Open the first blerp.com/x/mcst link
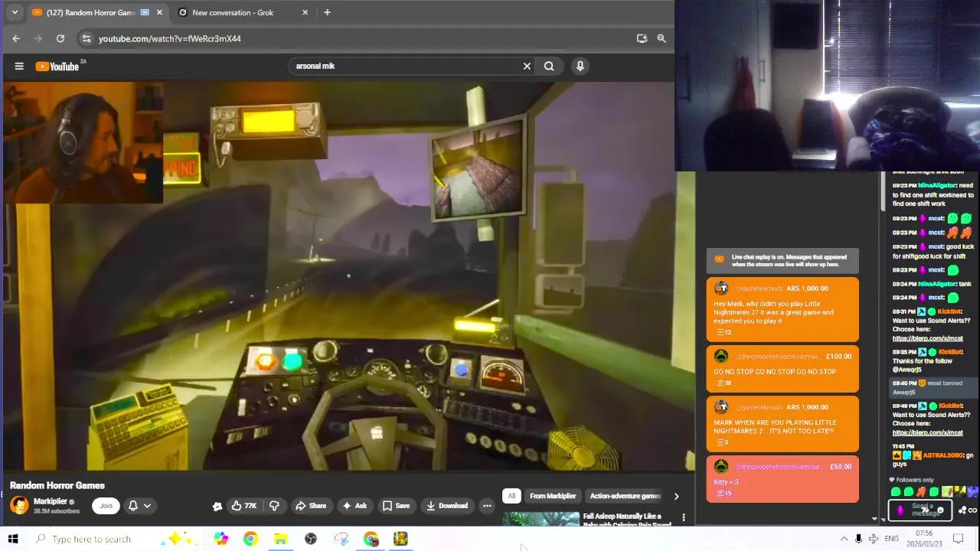The height and width of the screenshot is (551, 980). (x=927, y=338)
